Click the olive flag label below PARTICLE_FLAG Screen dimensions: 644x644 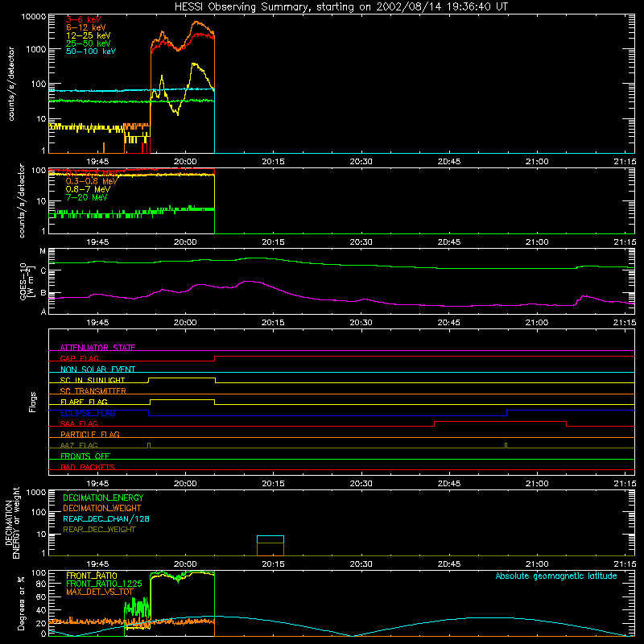(79, 445)
